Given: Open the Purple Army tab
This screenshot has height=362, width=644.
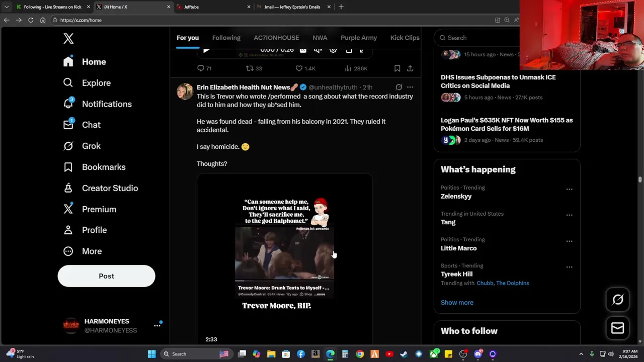Looking at the screenshot, I should tap(359, 38).
